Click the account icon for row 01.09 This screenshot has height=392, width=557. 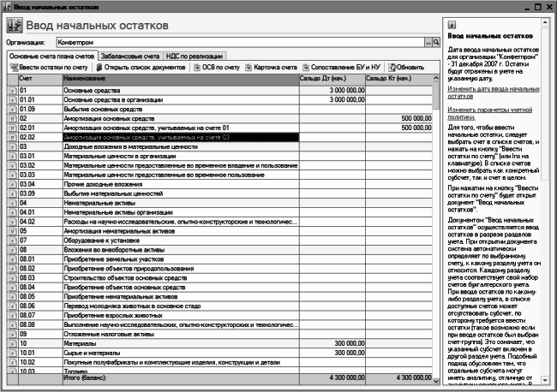click(13, 110)
